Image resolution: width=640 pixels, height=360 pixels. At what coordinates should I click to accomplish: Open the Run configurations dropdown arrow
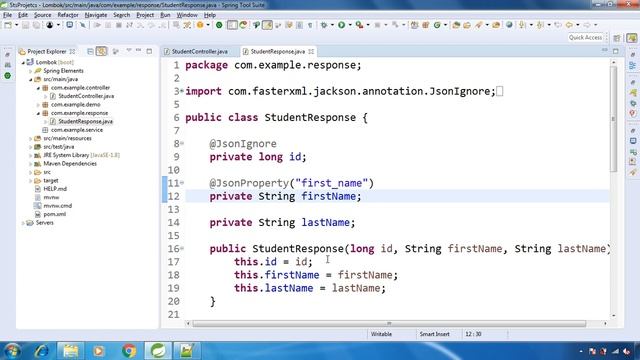point(350,25)
